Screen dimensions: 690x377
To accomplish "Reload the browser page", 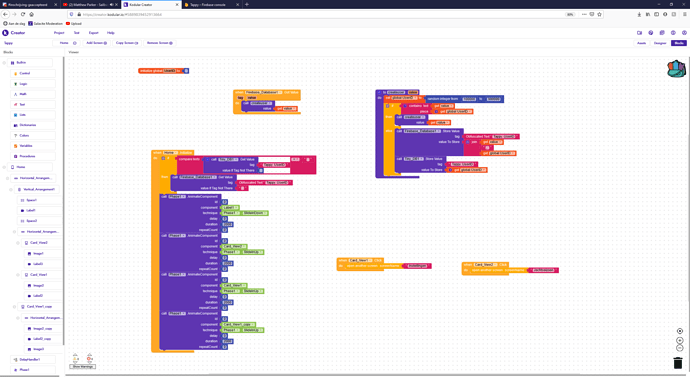I will tap(23, 14).
